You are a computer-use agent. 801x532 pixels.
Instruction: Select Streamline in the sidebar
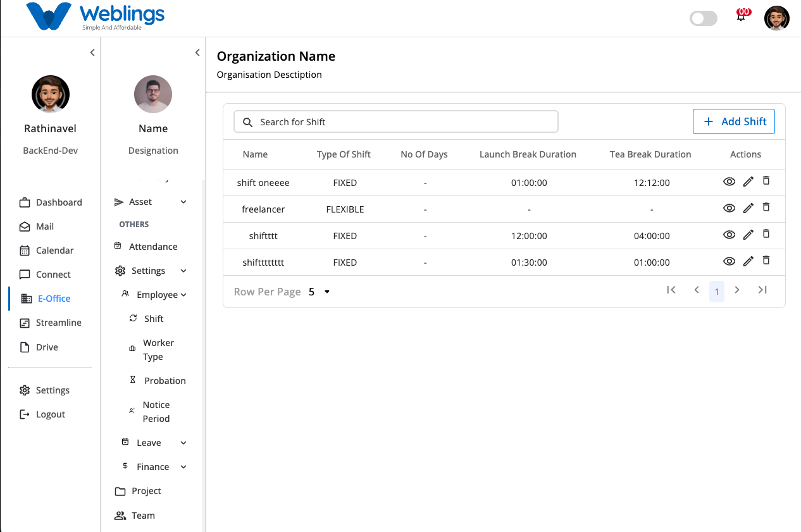pos(51,323)
